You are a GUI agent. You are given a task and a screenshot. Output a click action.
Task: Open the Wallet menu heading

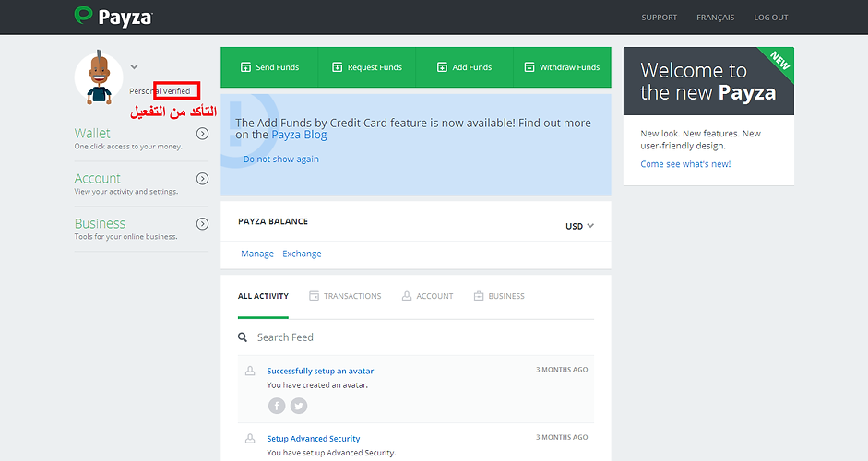(x=92, y=134)
